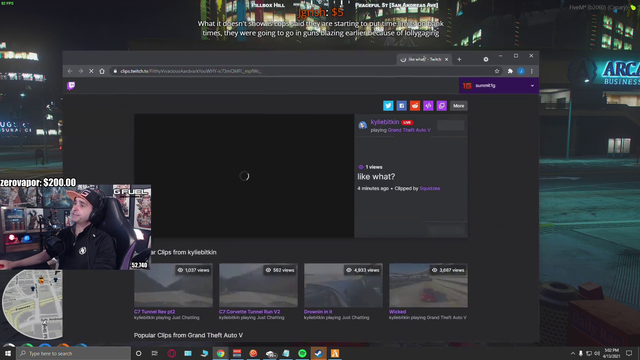Screen dimensions: 640x360
Task: Open the clipper Squidzee profile link
Action: pos(430,189)
